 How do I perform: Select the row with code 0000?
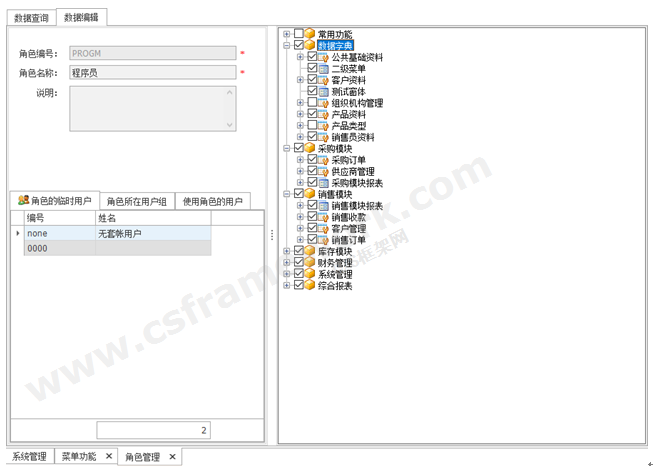[117, 248]
